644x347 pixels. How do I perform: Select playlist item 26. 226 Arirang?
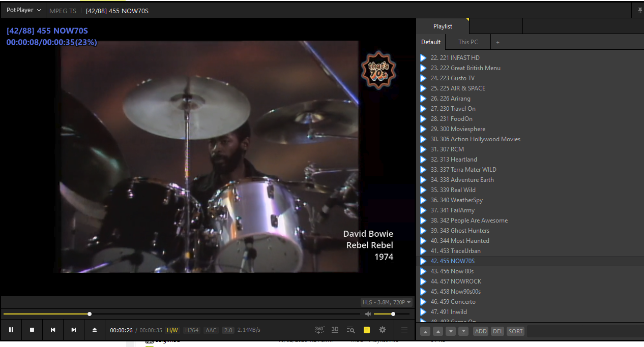point(531,99)
